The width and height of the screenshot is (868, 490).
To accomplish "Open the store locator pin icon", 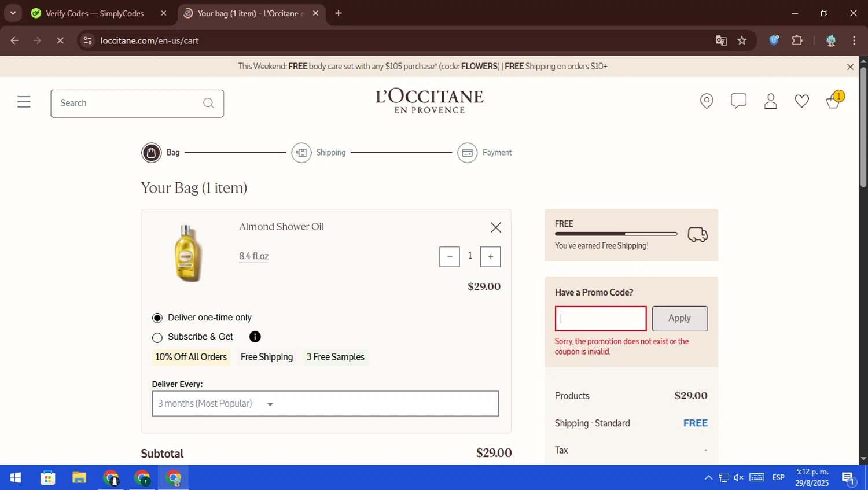I will coord(707,101).
